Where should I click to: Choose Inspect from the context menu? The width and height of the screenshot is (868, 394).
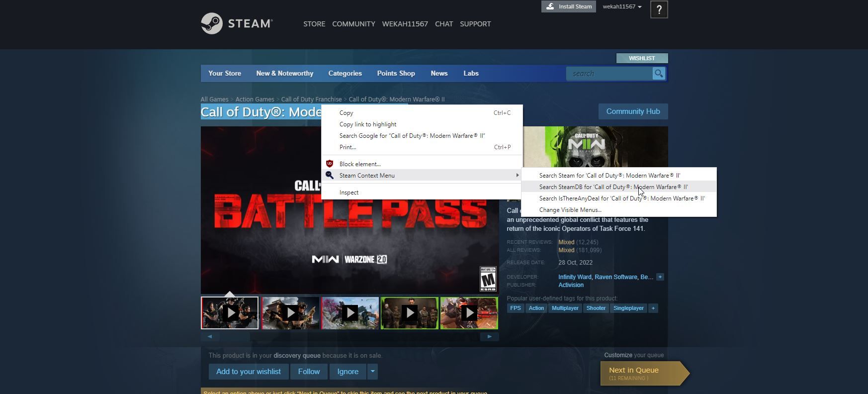[422, 193]
